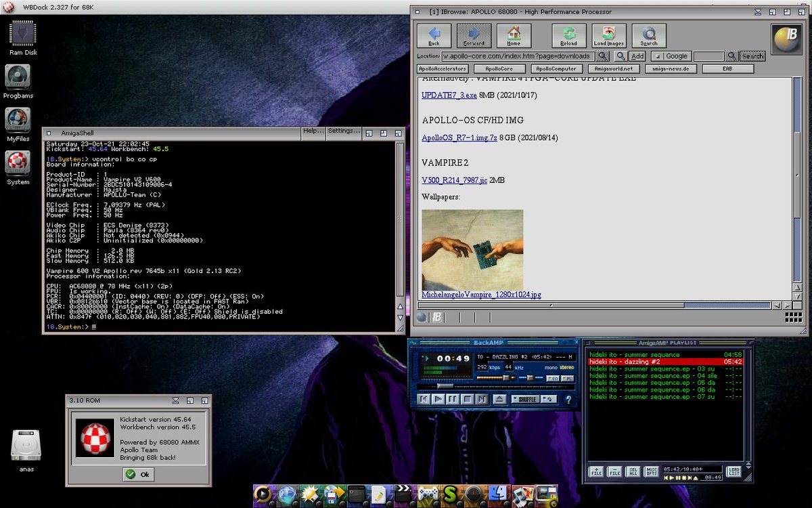This screenshot has height=508, width=812.
Task: Reload the page in IBrowse
Action: 568,36
